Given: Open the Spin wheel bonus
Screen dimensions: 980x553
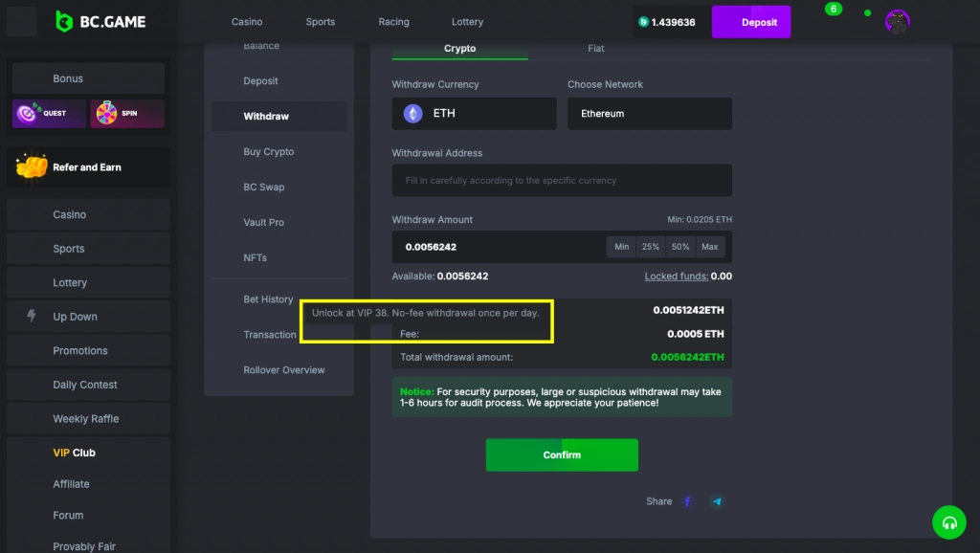Looking at the screenshot, I should pos(127,113).
